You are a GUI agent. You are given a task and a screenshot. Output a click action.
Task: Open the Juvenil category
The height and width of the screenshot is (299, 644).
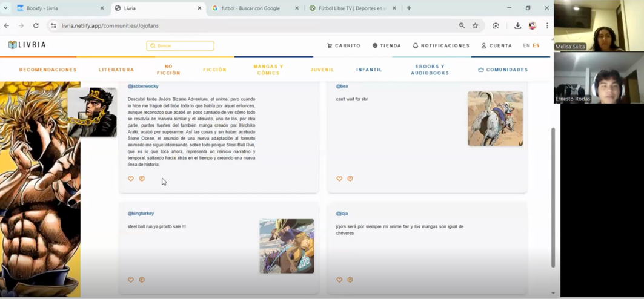322,70
